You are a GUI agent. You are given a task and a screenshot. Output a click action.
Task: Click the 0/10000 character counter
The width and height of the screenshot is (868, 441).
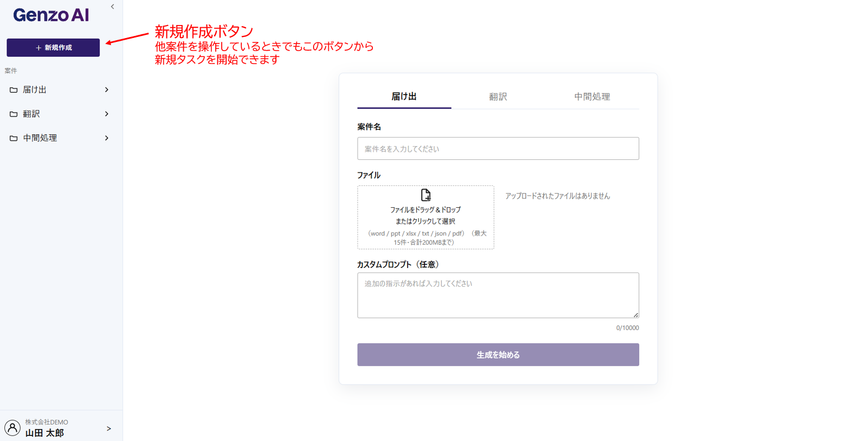(627, 328)
